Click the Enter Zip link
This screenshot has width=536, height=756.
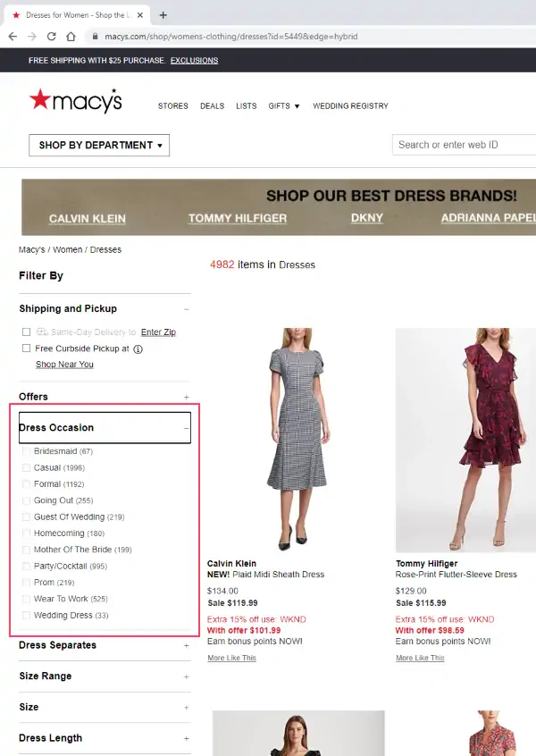point(158,332)
